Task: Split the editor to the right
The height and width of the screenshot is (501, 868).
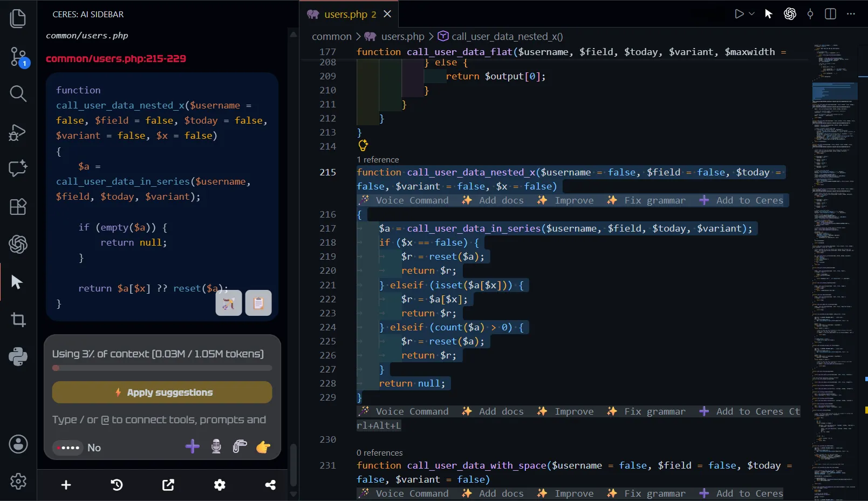Action: coord(831,14)
